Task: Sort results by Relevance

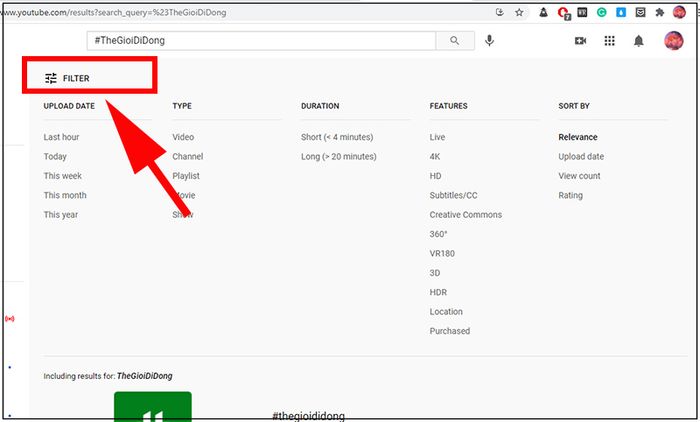Action: (x=578, y=137)
